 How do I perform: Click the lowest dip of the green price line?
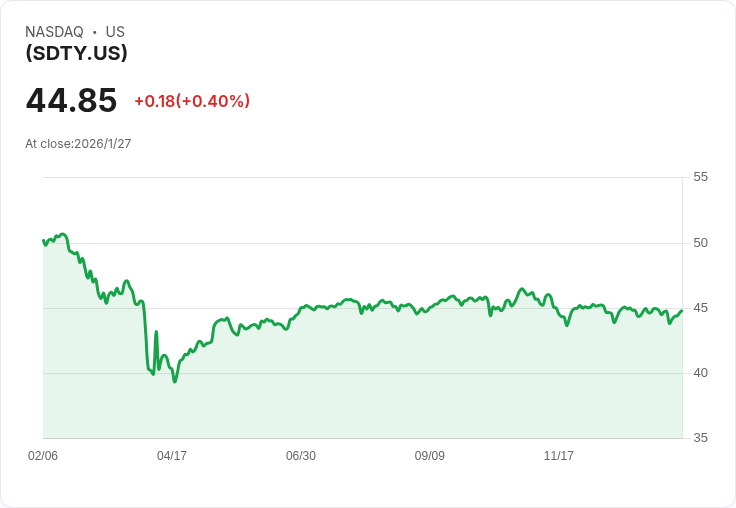[175, 381]
